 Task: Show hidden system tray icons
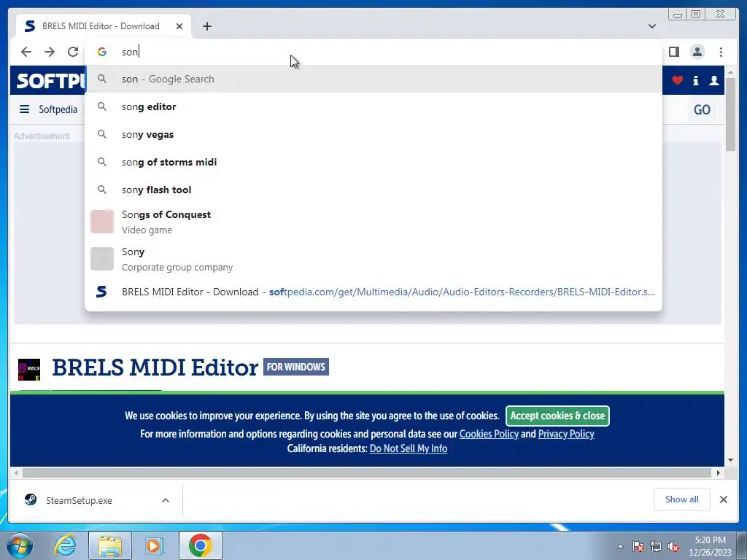coord(620,546)
